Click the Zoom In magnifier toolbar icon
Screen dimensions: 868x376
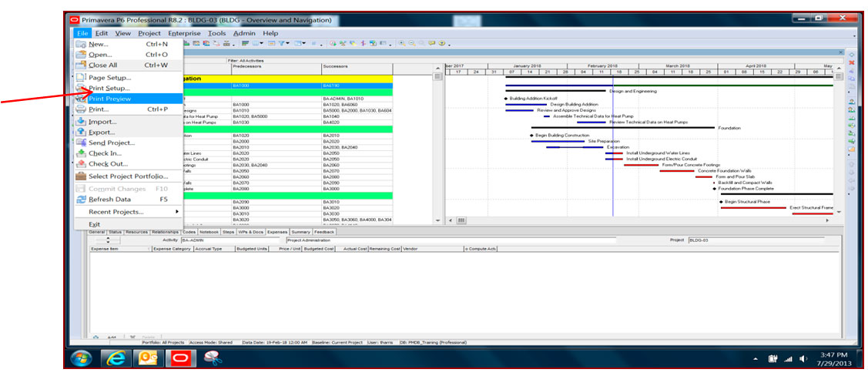402,43
